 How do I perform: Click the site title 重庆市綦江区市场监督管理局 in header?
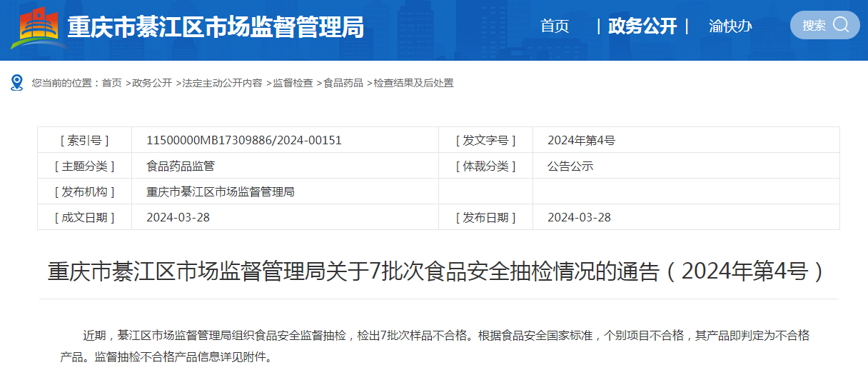click(216, 27)
